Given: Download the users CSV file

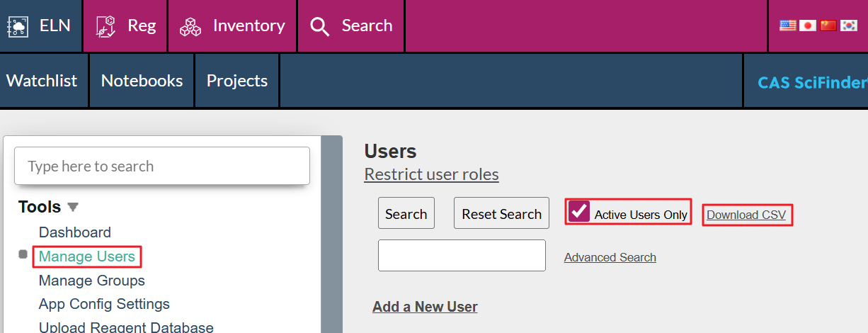Looking at the screenshot, I should [x=746, y=215].
